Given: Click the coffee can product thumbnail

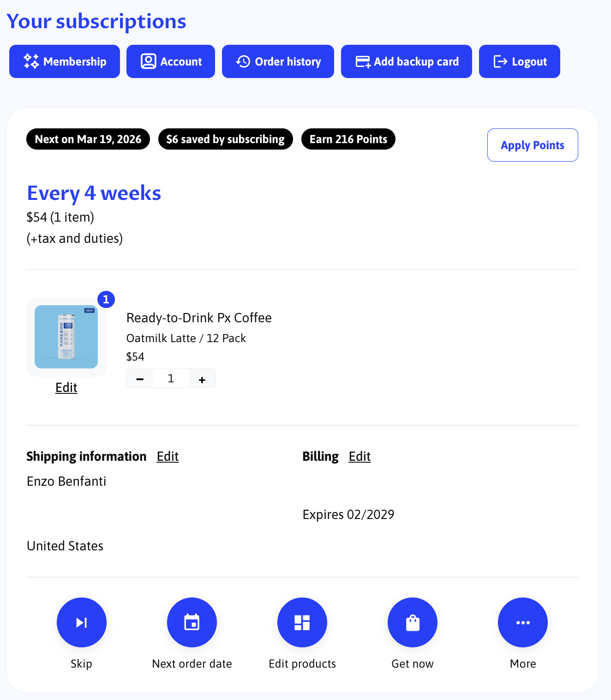Looking at the screenshot, I should click(x=66, y=337).
